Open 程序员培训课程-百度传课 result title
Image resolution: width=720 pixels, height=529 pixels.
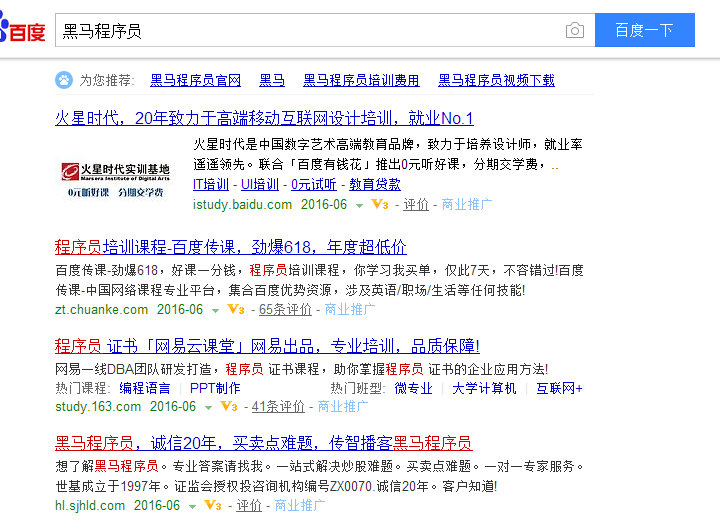coord(230,247)
